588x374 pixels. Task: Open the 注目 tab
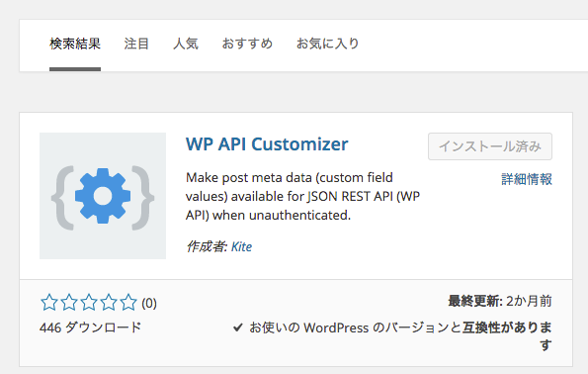coord(136,44)
